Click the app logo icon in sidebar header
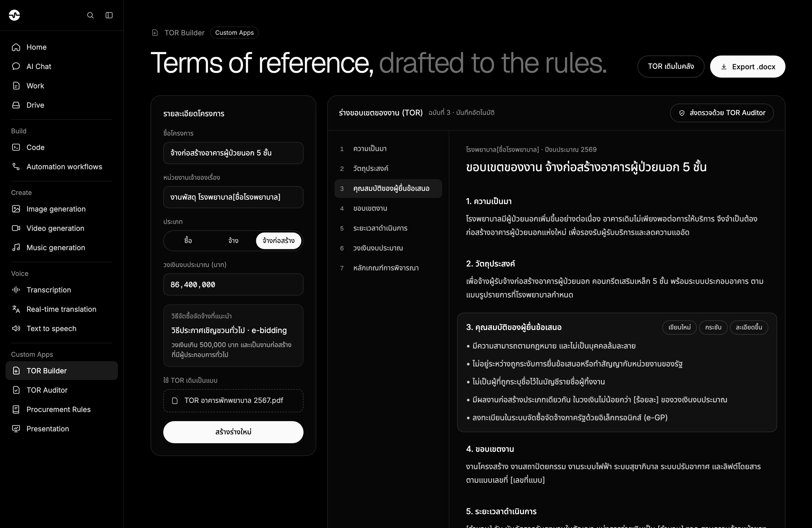This screenshot has height=528, width=812. coord(14,15)
